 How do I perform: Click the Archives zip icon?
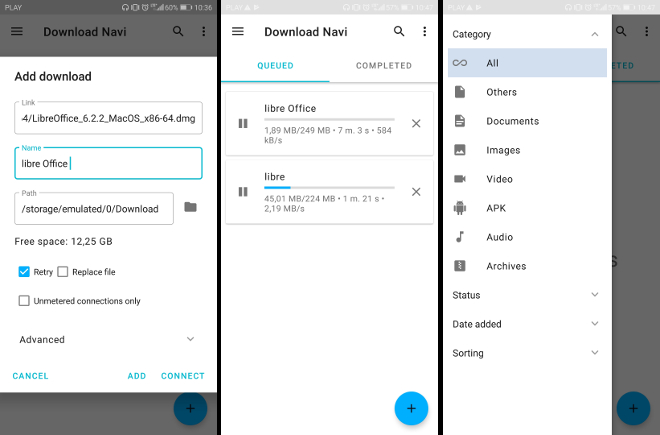[x=460, y=266]
